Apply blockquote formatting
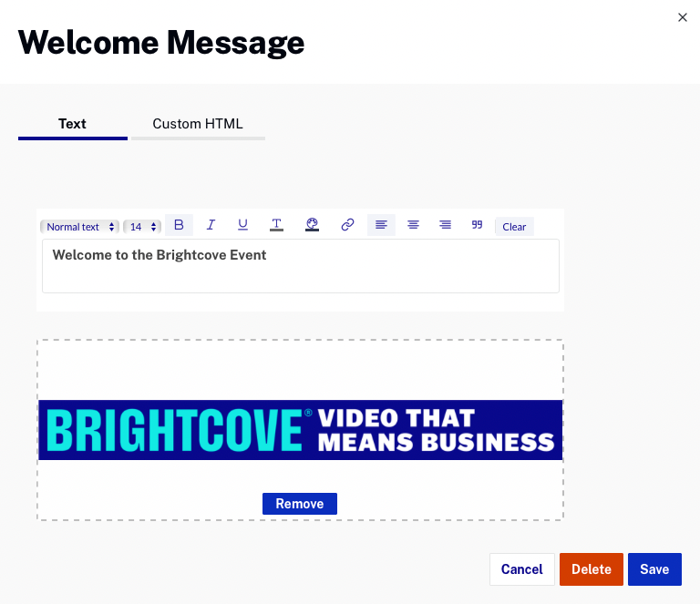 pos(477,225)
